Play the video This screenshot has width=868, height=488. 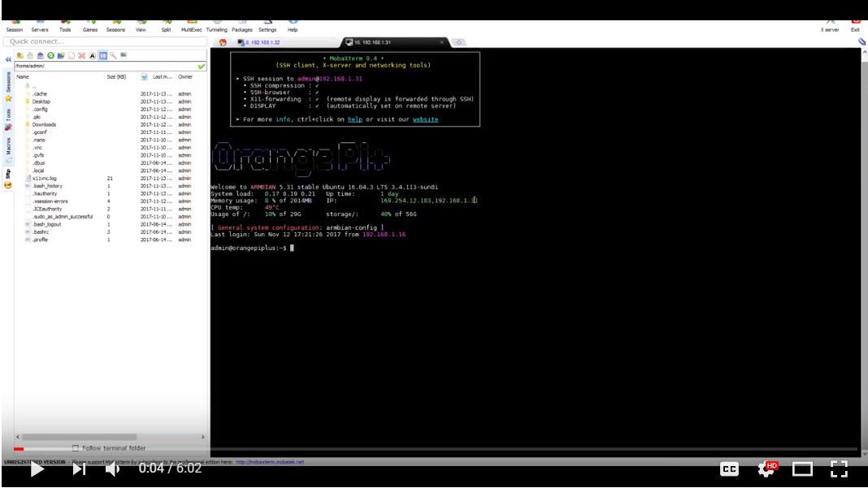pos(37,469)
